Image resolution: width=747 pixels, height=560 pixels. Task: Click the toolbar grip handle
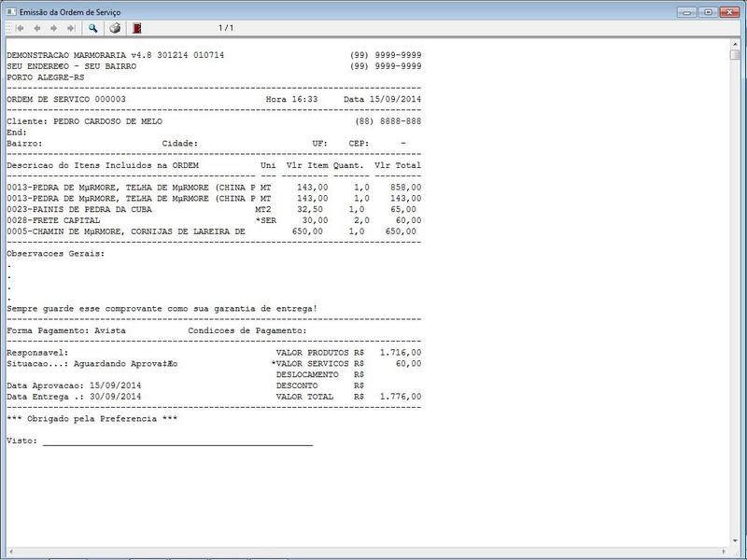click(x=7, y=28)
